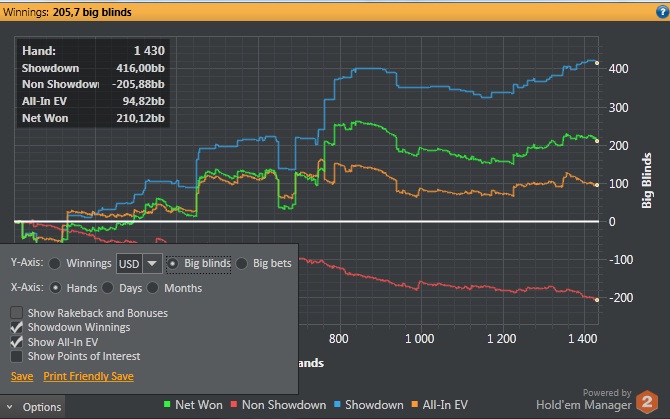Enable Show Rakeback and Bonuses checkbox
This screenshot has height=419, width=670.
click(16, 313)
